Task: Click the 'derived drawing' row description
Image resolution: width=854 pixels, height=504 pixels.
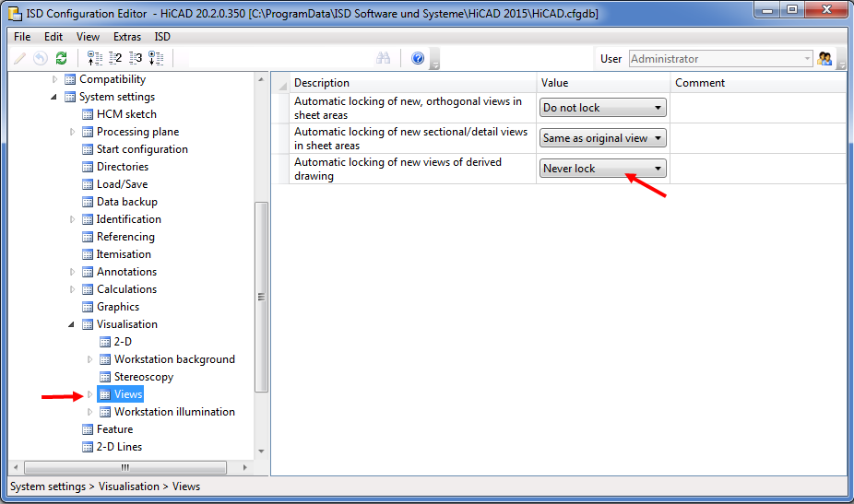Action: tap(398, 169)
